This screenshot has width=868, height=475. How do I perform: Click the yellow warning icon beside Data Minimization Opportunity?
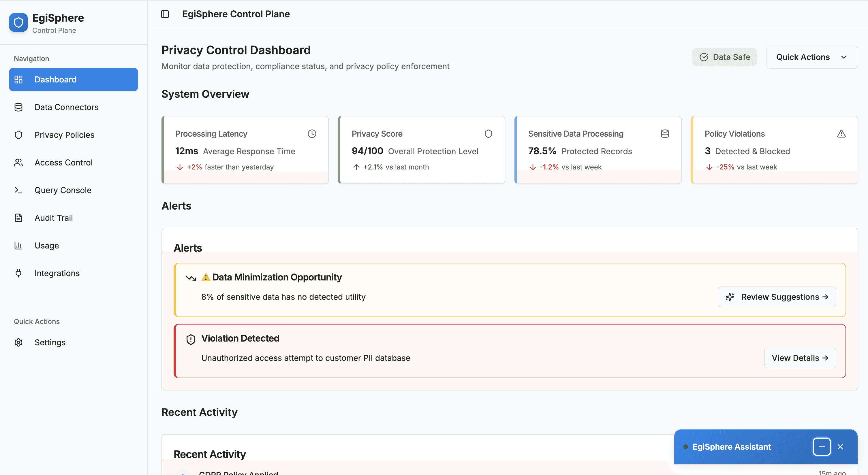(x=206, y=277)
